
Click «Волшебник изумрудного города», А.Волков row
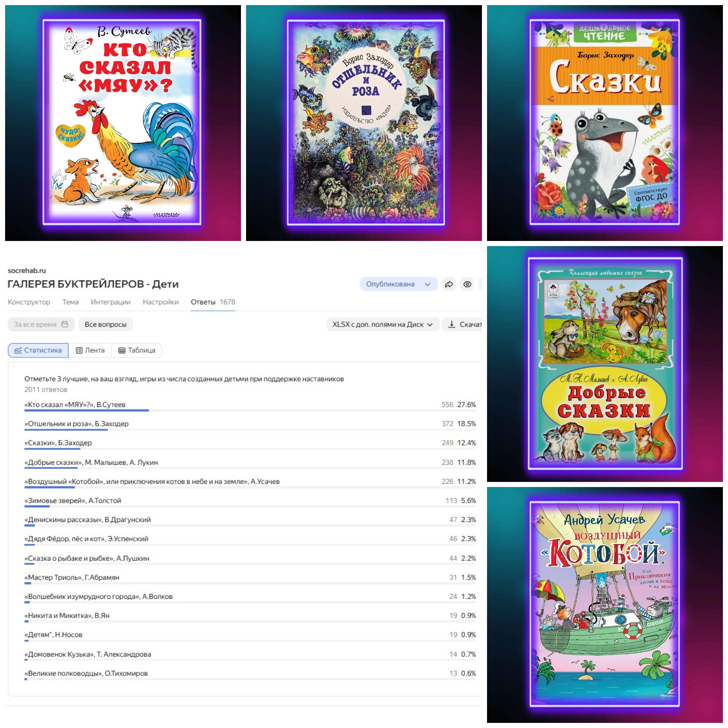pos(250,598)
